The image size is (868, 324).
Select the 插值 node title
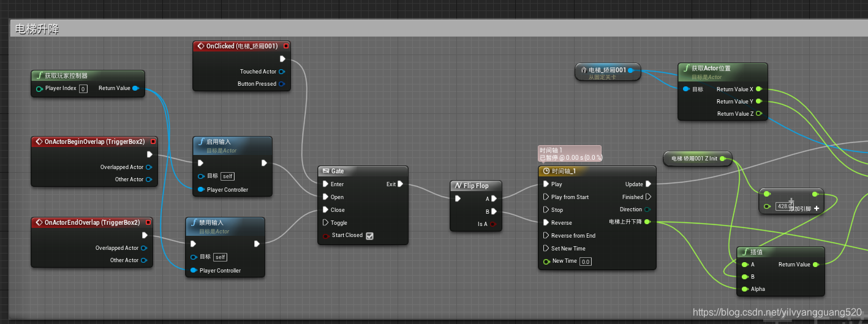tap(757, 252)
